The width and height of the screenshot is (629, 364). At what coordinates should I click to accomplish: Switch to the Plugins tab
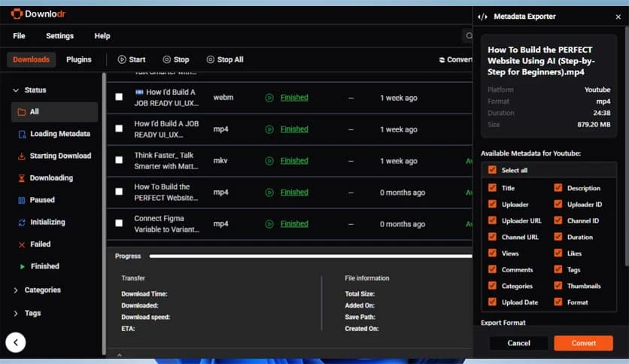[78, 59]
